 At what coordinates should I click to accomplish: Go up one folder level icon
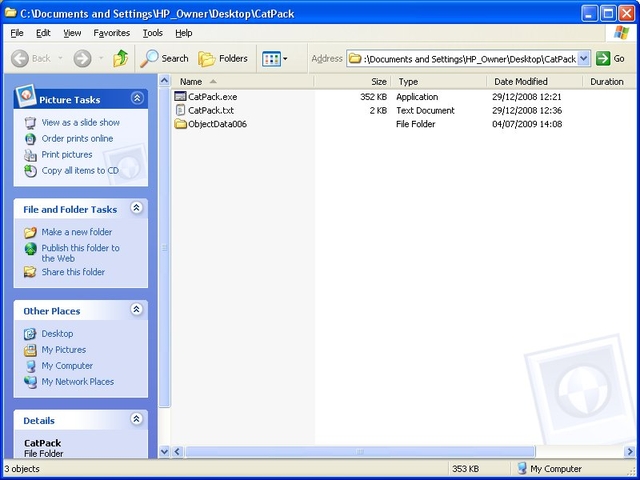(x=121, y=58)
